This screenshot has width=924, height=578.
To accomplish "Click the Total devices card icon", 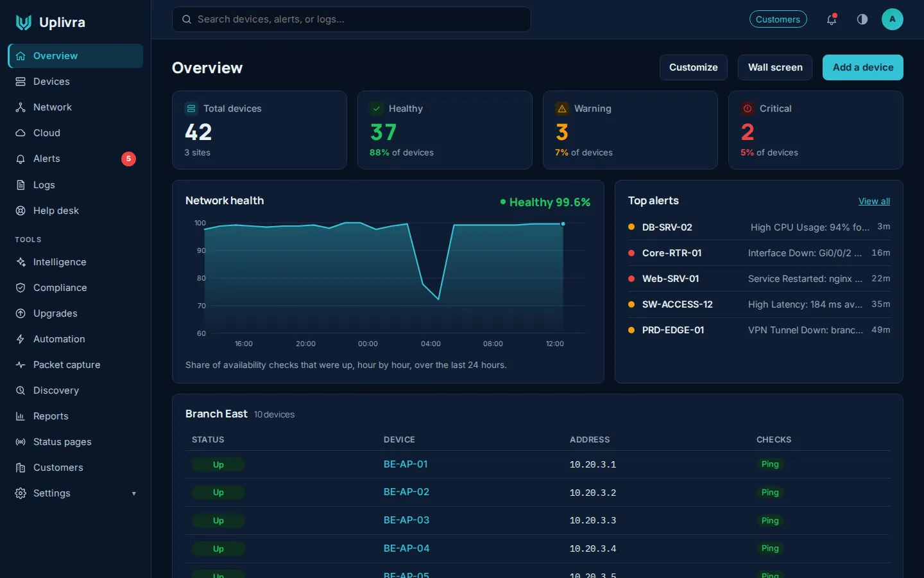I will tap(191, 109).
